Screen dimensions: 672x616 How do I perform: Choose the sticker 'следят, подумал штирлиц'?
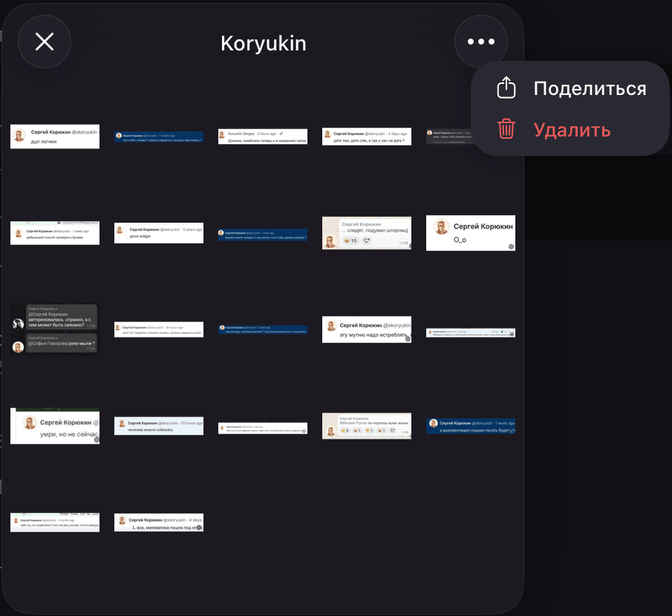coord(367,233)
